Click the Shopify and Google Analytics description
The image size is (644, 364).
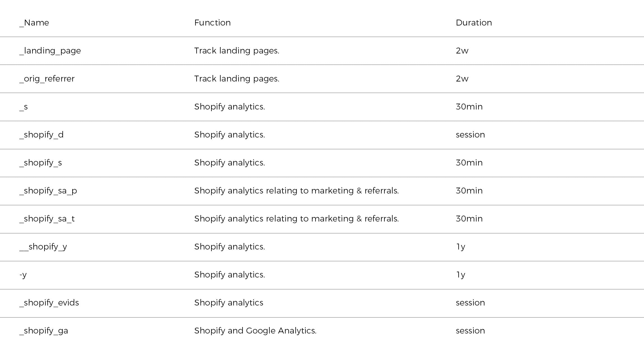click(255, 331)
